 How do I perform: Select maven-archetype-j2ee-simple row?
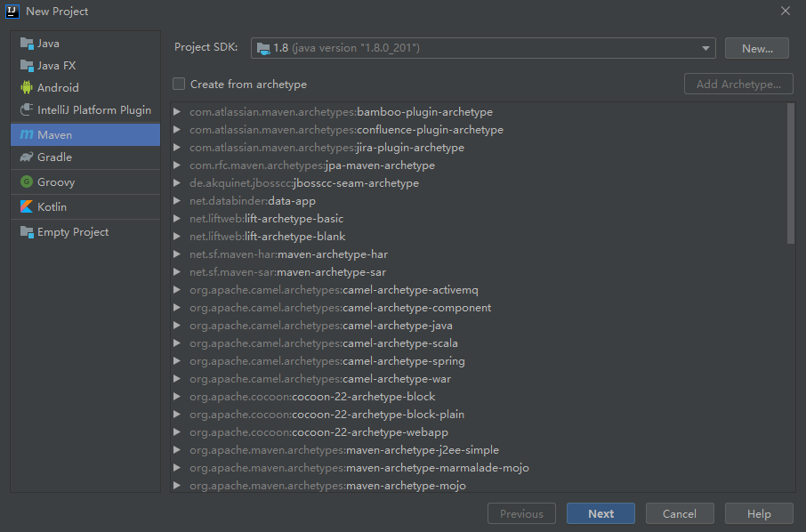point(479,450)
